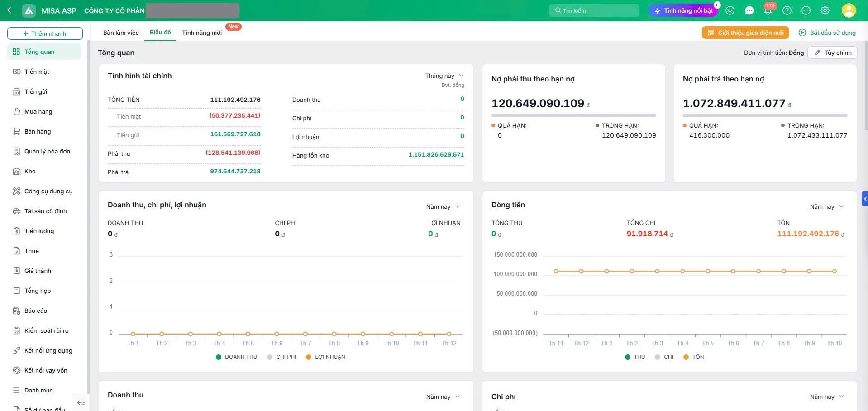Open the user avatar menu

849,10
